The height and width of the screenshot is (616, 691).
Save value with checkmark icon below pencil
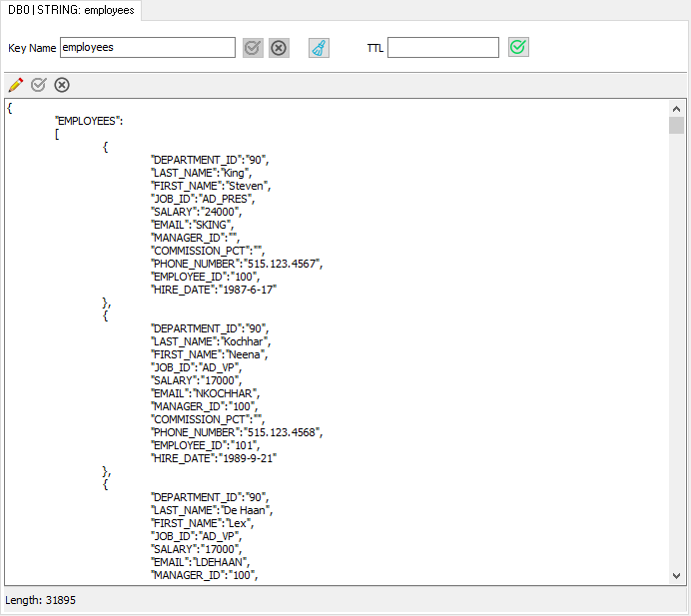tap(39, 85)
